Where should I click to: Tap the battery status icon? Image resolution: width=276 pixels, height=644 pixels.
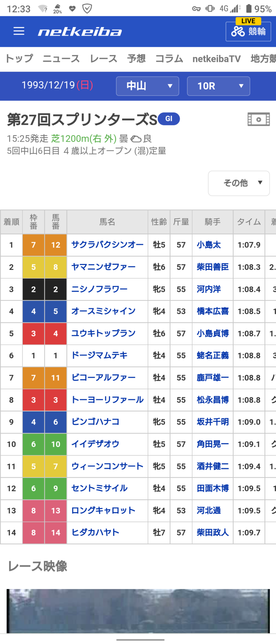point(249,8)
